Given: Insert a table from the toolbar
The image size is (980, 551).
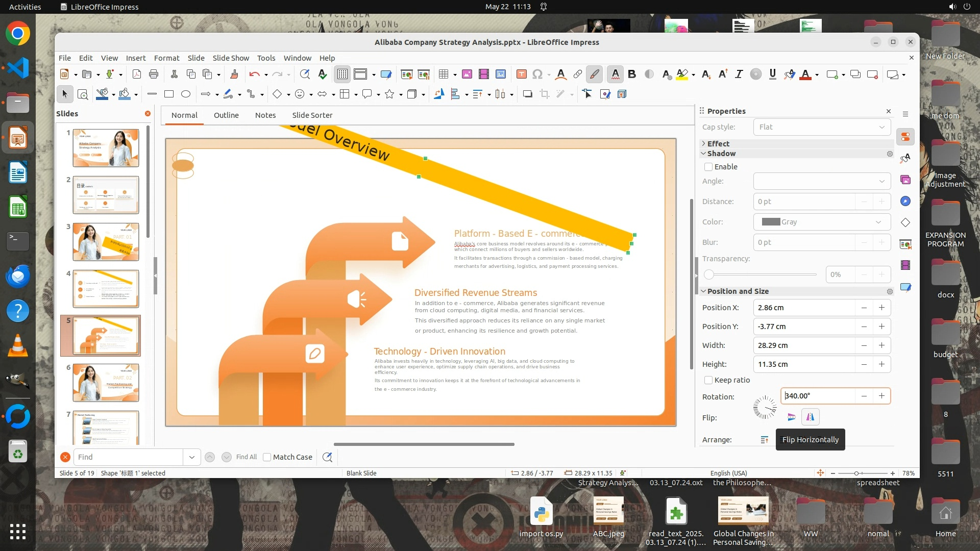Looking at the screenshot, I should pyautogui.click(x=443, y=74).
